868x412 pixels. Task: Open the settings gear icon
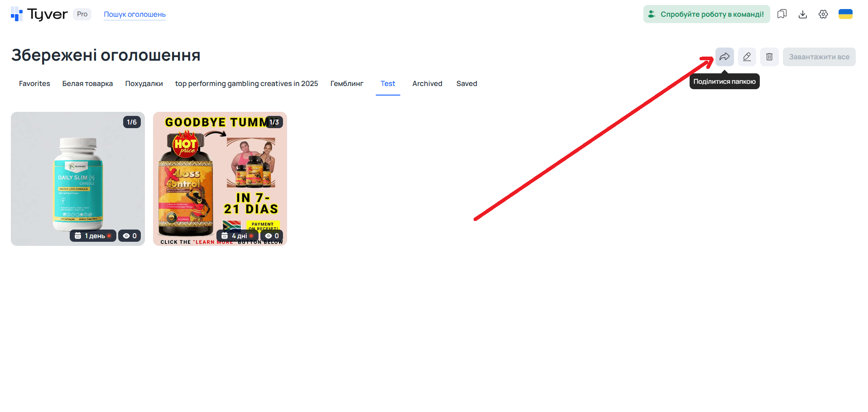tap(823, 14)
